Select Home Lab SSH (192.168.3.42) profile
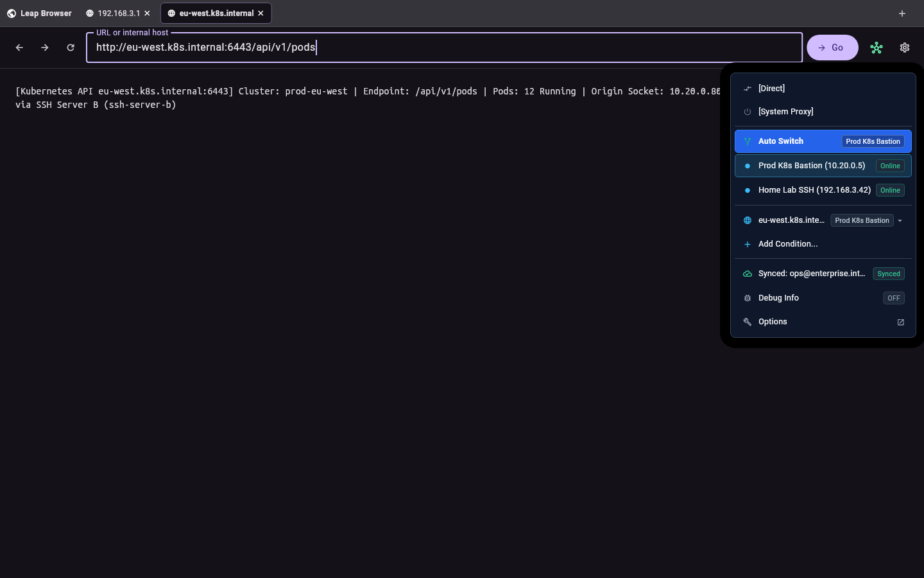This screenshot has height=578, width=924. 823,190
